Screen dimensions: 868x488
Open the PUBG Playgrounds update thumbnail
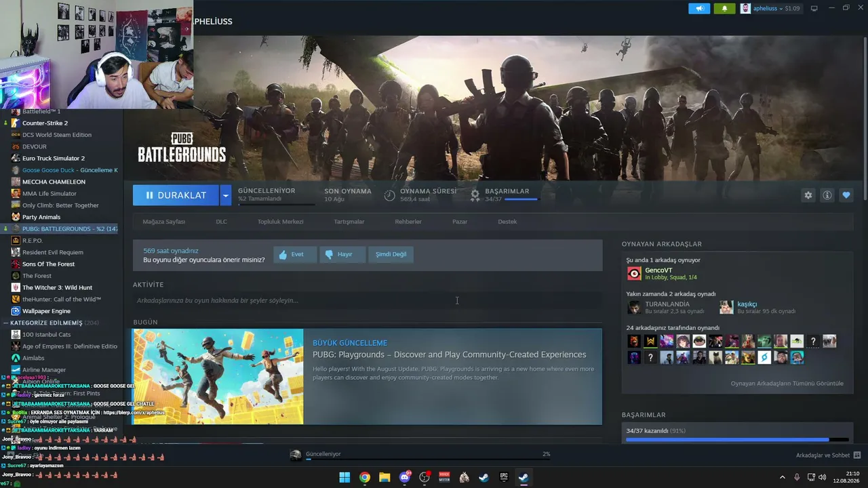218,377
